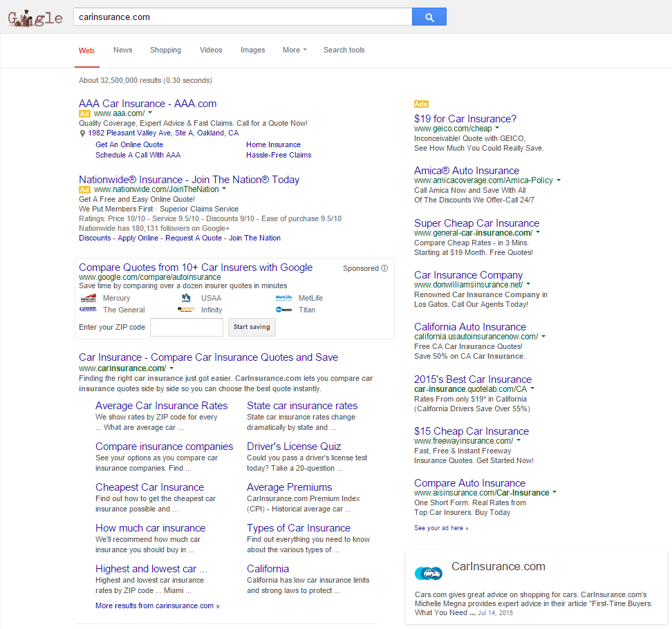672x629 pixels.
Task: Open Highest and lowest car sitelink
Action: pos(151,569)
